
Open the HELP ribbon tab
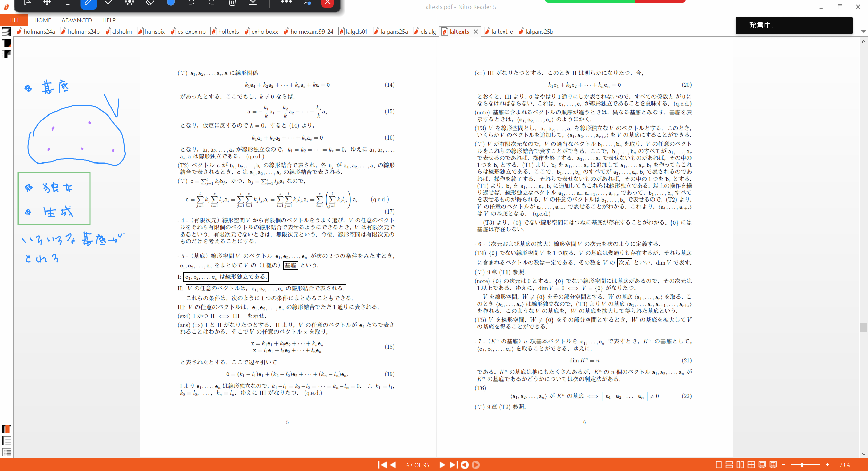(x=109, y=20)
